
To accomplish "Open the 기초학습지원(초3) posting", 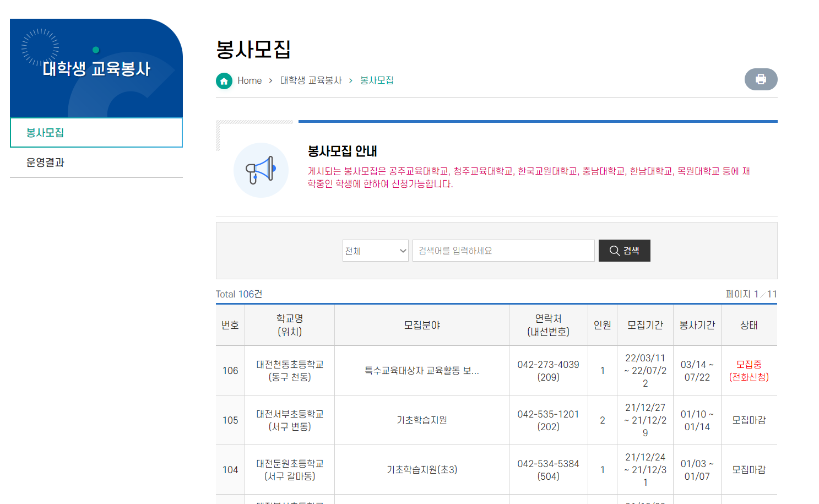I will [x=421, y=470].
